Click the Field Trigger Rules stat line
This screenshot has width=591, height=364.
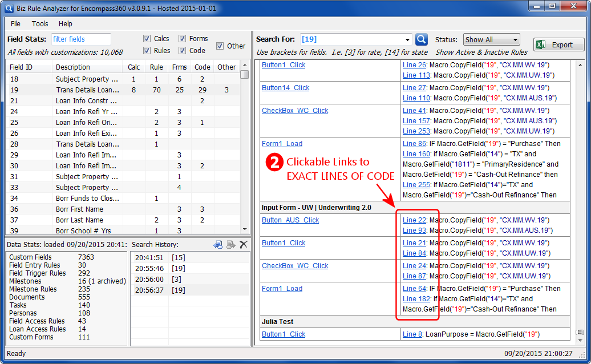pyautogui.click(x=50, y=273)
